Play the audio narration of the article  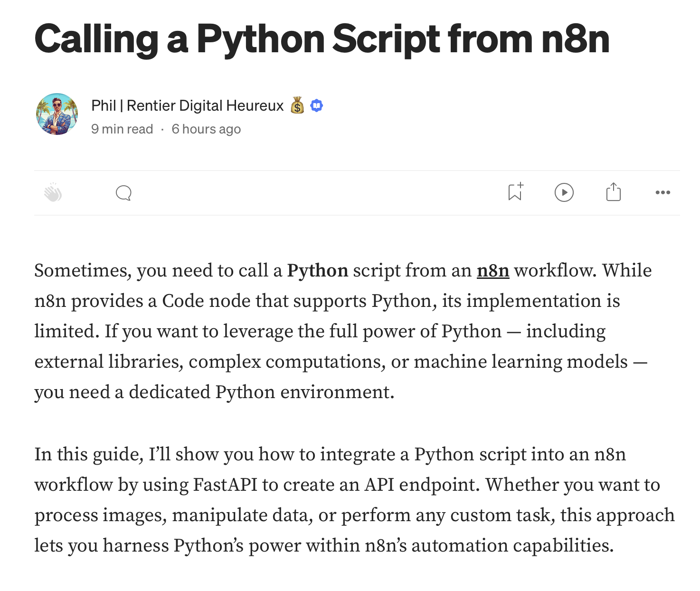564,192
